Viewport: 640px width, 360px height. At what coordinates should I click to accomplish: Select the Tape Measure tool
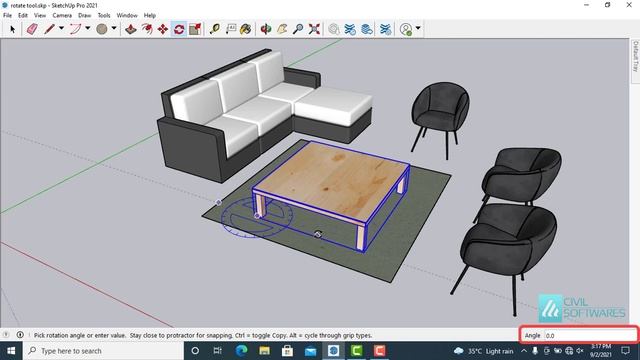215,29
